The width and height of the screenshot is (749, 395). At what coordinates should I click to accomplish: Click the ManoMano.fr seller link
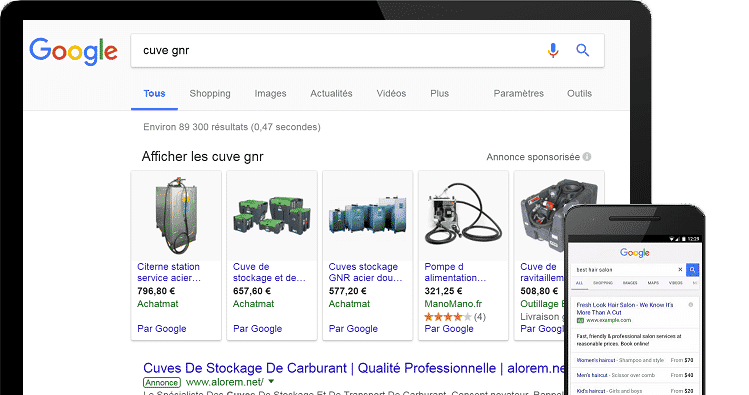tap(453, 304)
